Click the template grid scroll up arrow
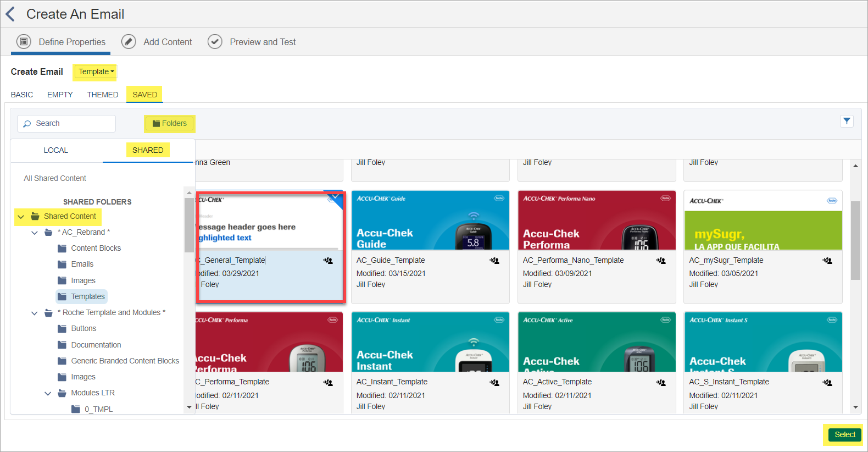This screenshot has width=868, height=452. coord(855,166)
